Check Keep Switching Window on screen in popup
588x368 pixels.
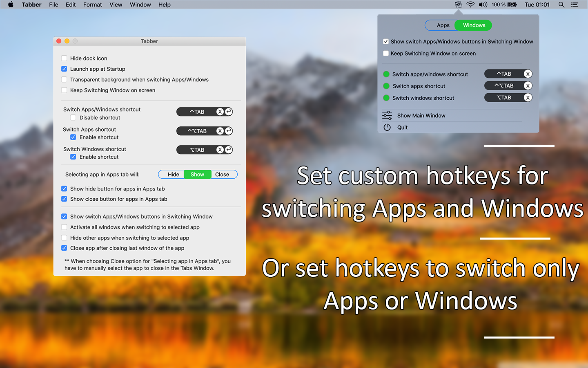[x=386, y=53]
